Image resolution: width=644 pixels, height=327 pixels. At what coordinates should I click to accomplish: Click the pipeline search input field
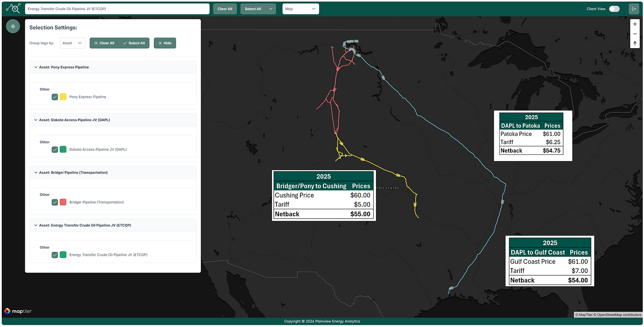[x=117, y=9]
